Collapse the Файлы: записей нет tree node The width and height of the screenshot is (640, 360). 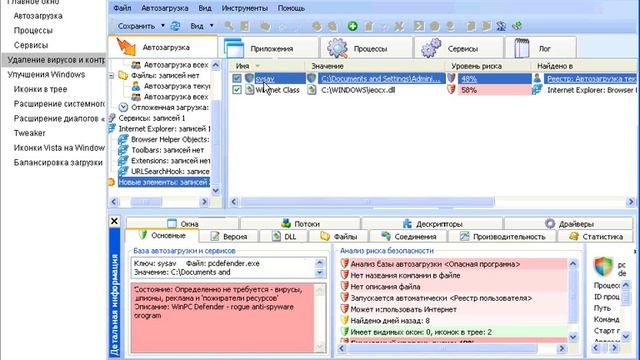click(x=111, y=76)
